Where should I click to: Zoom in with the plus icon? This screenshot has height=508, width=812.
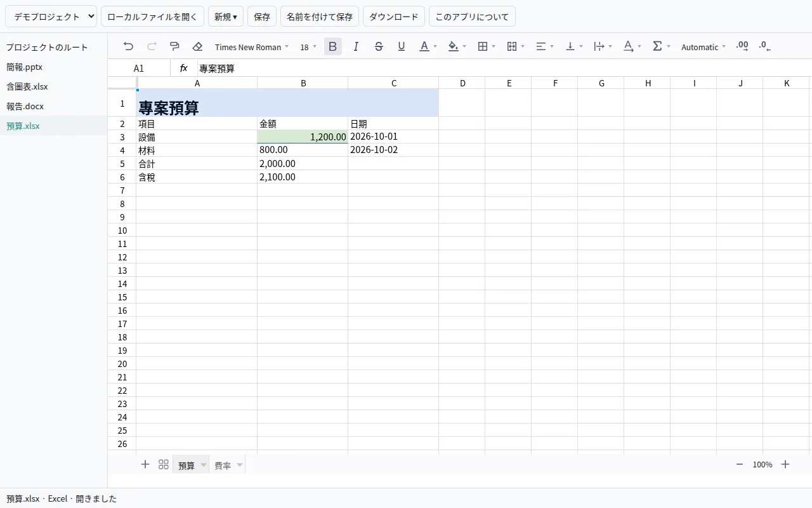point(785,464)
